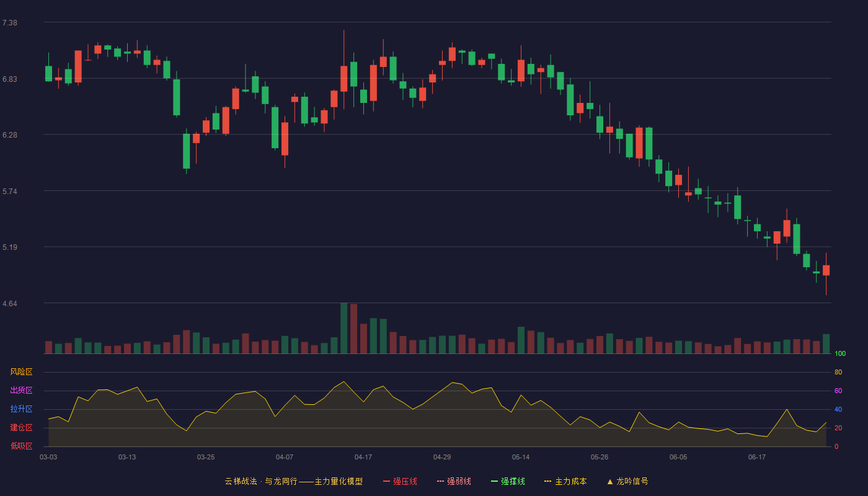Click the tallest green volume bar
Screen dimensions: 868x496
coord(343,328)
